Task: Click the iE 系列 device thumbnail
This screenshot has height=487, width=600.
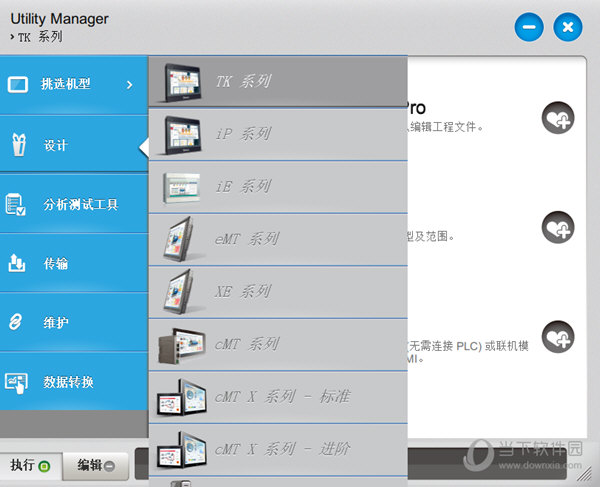Action: tap(181, 188)
